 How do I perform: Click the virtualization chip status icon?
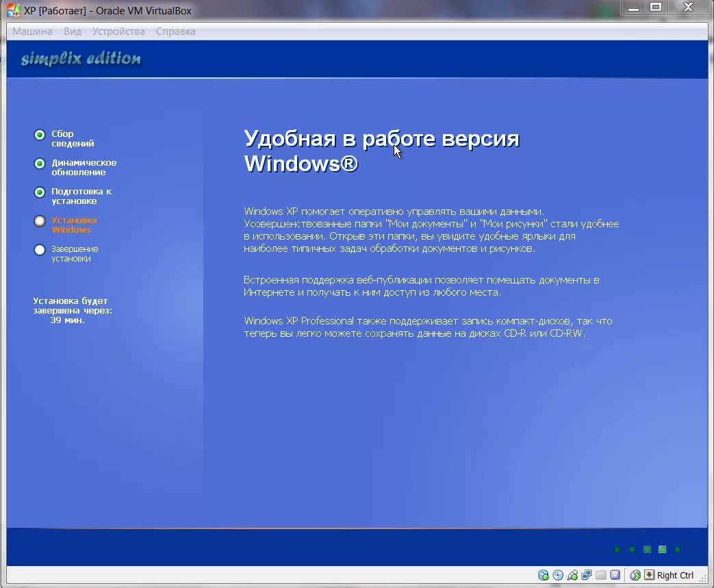click(x=615, y=575)
